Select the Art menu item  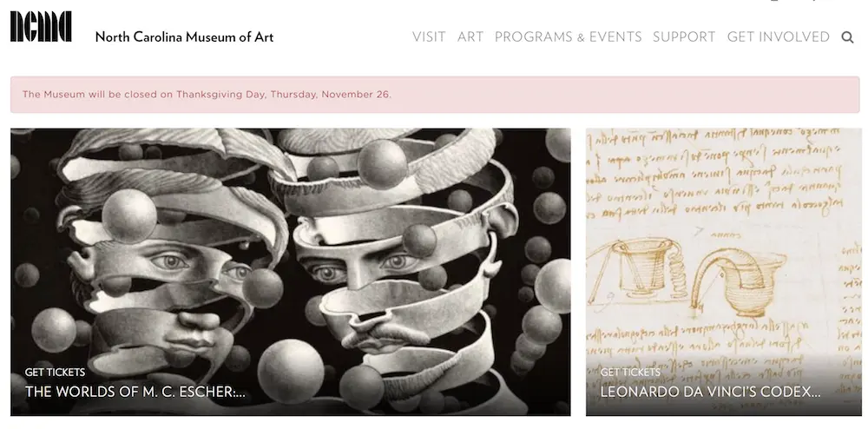click(x=470, y=36)
